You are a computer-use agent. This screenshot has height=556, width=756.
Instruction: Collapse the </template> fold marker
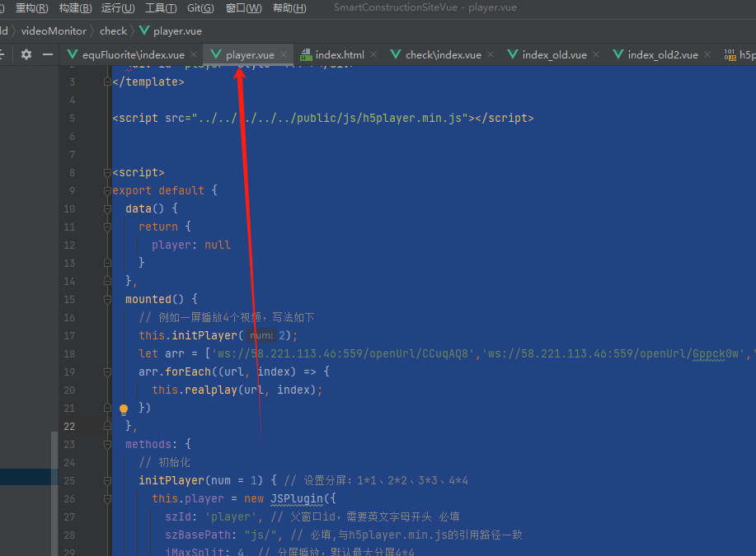(x=107, y=82)
